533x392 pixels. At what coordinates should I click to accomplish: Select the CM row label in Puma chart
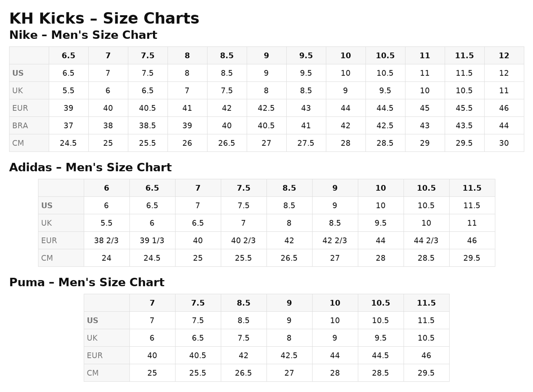click(x=93, y=373)
